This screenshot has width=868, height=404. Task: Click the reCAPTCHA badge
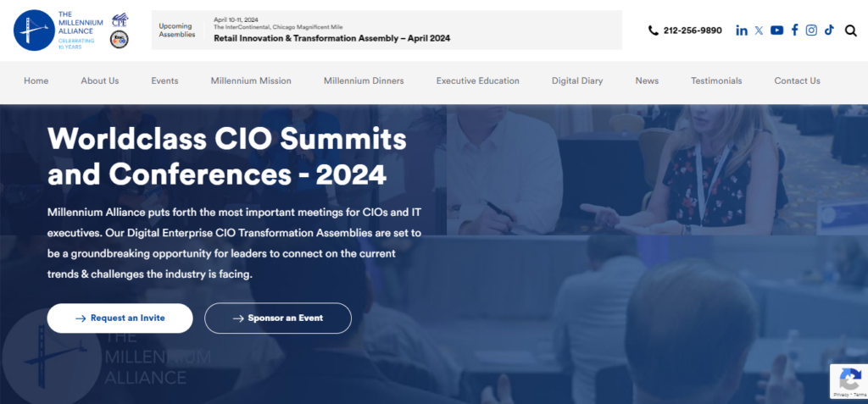point(849,381)
